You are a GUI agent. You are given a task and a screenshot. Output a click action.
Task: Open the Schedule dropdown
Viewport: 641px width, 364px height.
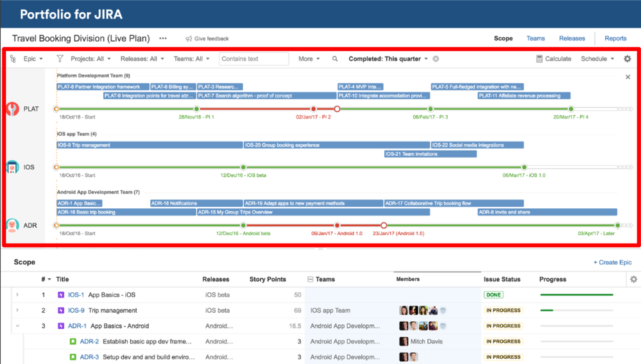pos(597,59)
